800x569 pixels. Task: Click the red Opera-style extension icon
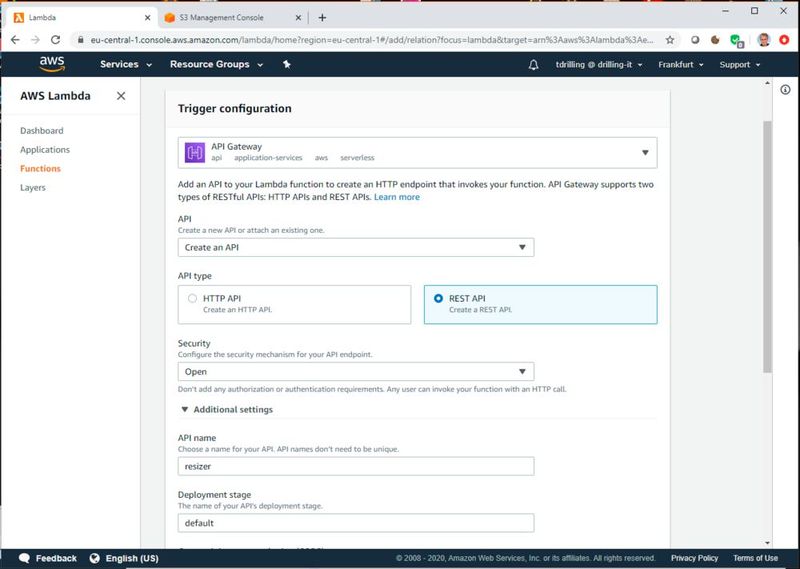pos(784,40)
